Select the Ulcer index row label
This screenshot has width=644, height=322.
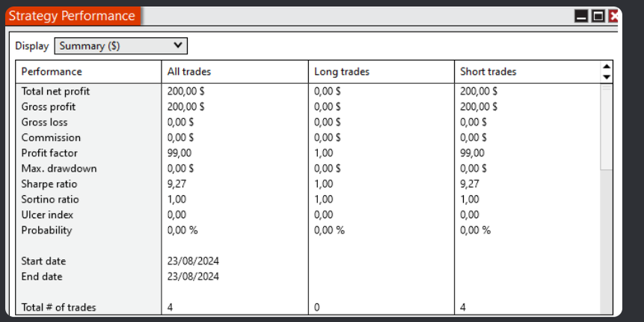[x=47, y=214]
